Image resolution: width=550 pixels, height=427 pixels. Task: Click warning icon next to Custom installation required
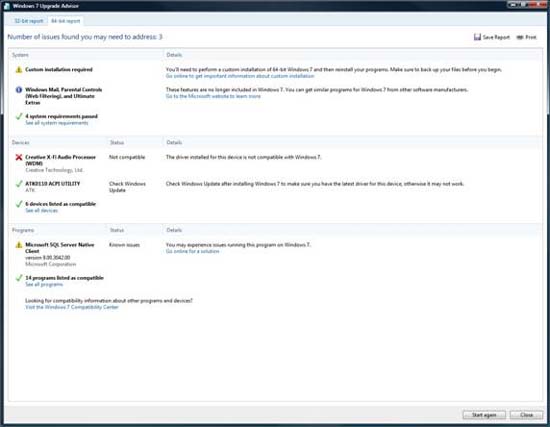(19, 69)
